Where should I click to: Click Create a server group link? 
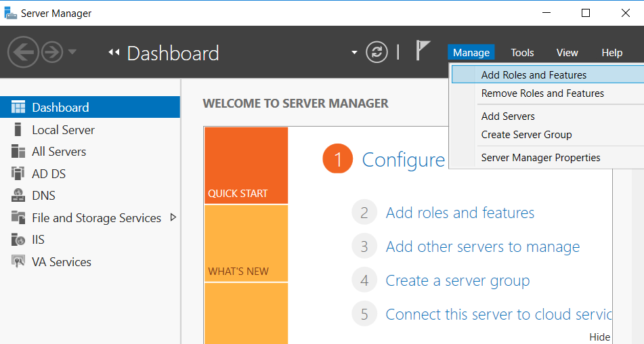(x=458, y=281)
